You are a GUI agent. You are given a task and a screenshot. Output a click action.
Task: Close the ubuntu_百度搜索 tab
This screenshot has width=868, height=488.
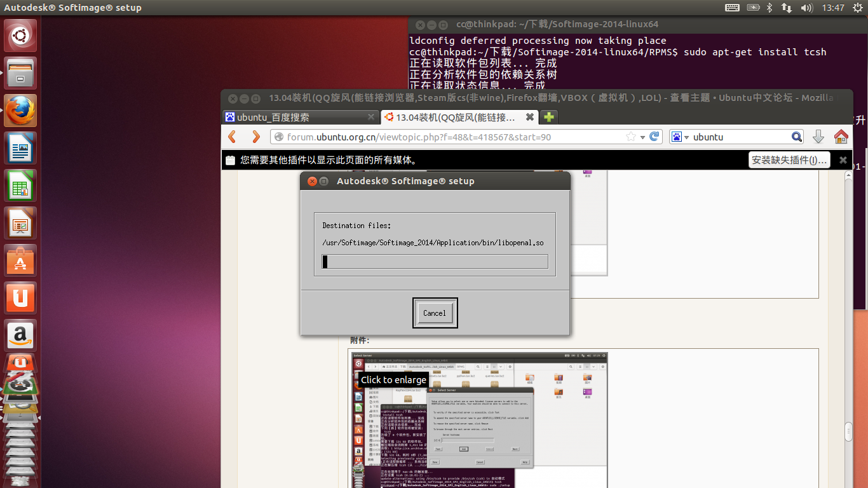point(371,117)
